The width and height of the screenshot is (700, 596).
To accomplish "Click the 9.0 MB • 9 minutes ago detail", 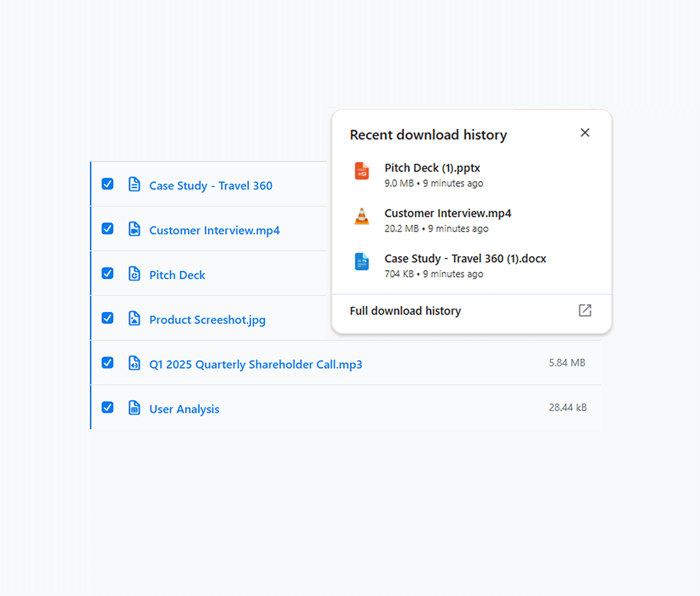I will 434,183.
